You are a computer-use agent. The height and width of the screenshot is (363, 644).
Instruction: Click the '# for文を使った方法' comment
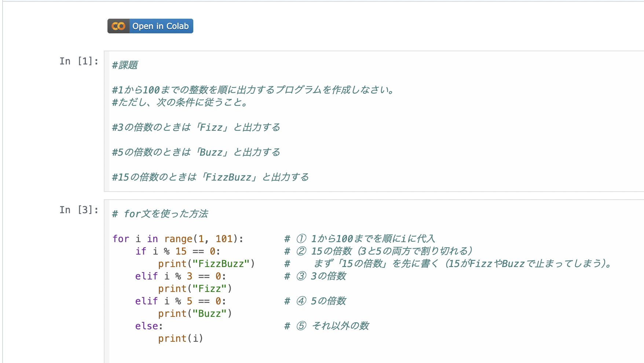click(x=160, y=214)
